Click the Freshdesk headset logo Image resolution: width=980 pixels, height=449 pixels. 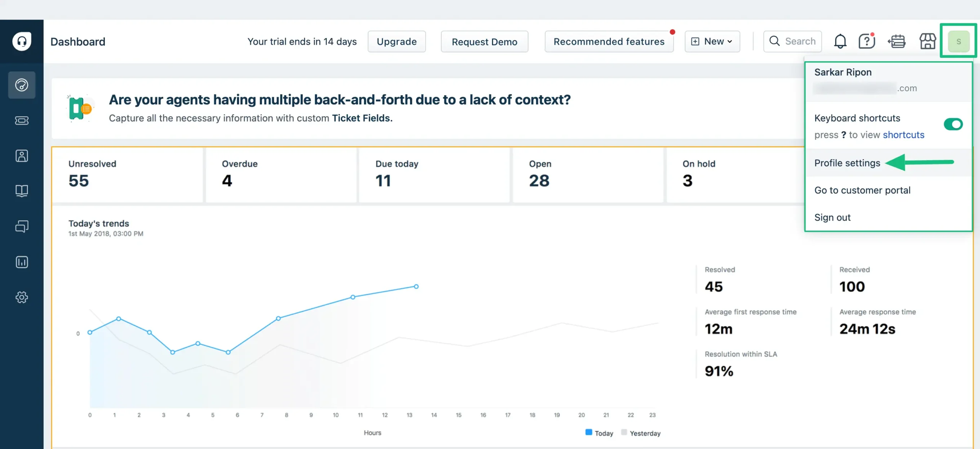point(22,41)
